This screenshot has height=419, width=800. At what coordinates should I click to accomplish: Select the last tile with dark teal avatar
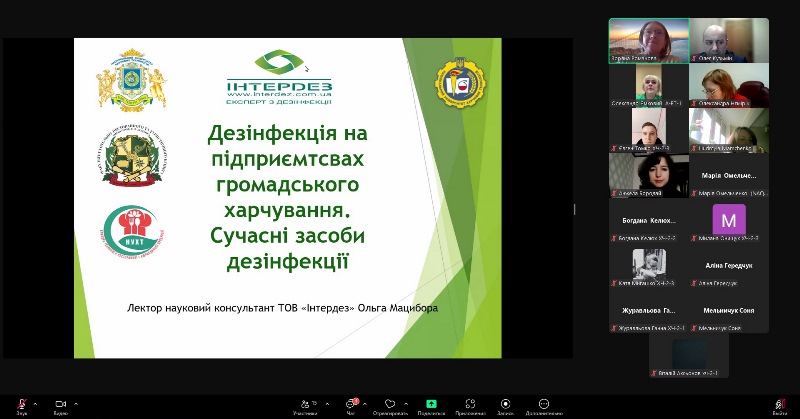689,355
